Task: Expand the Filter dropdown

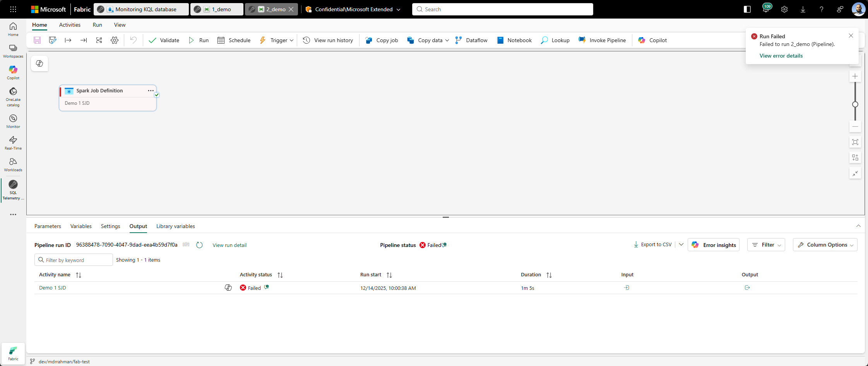Action: pos(766,245)
